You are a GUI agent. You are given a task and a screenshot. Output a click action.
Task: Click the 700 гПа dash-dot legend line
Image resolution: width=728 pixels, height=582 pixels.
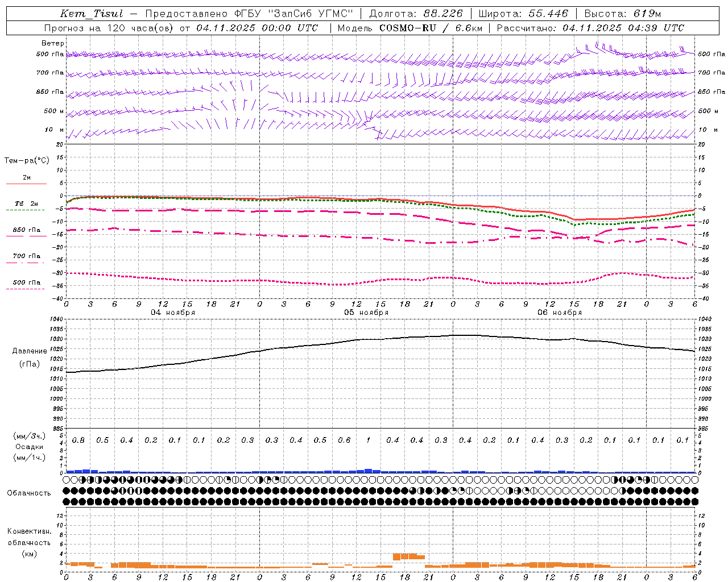pos(25,263)
